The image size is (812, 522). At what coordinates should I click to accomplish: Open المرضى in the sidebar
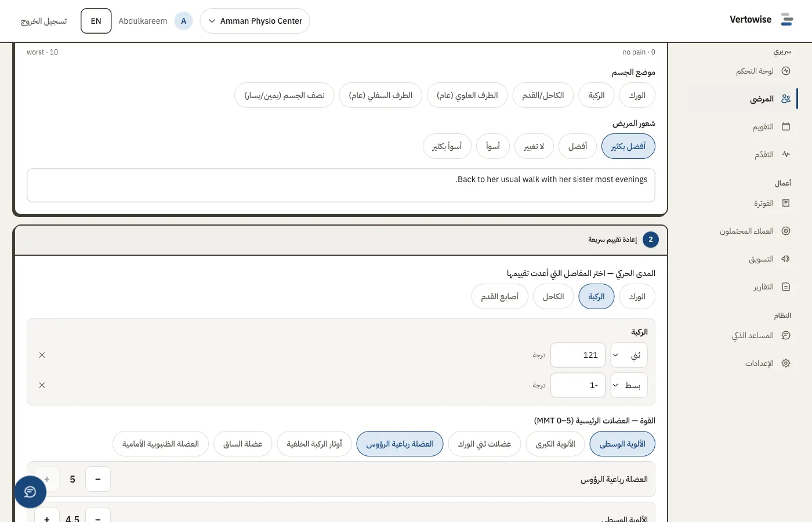point(742,99)
